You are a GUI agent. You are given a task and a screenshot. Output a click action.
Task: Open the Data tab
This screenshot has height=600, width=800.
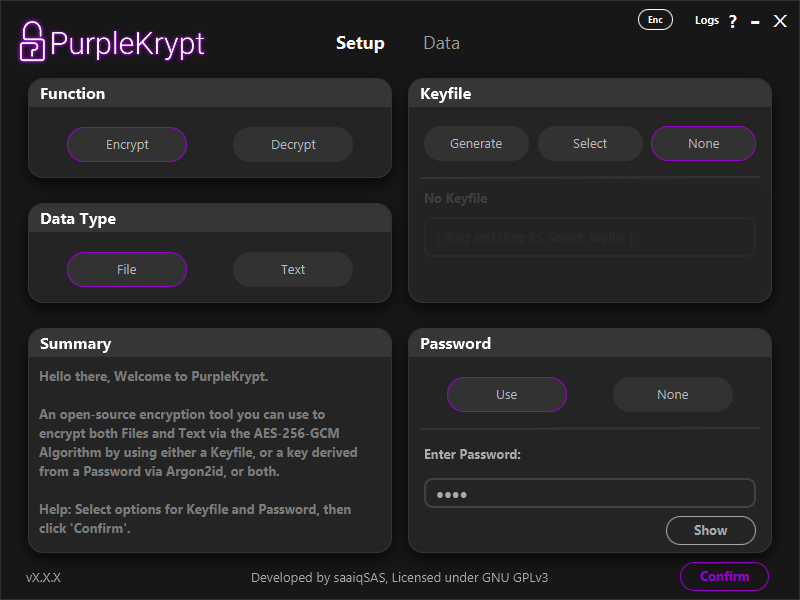point(441,43)
